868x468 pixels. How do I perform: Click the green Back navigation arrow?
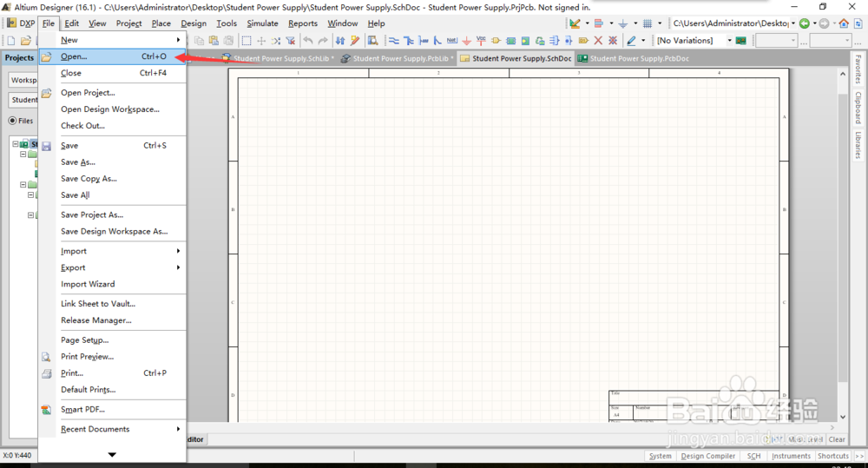point(805,23)
